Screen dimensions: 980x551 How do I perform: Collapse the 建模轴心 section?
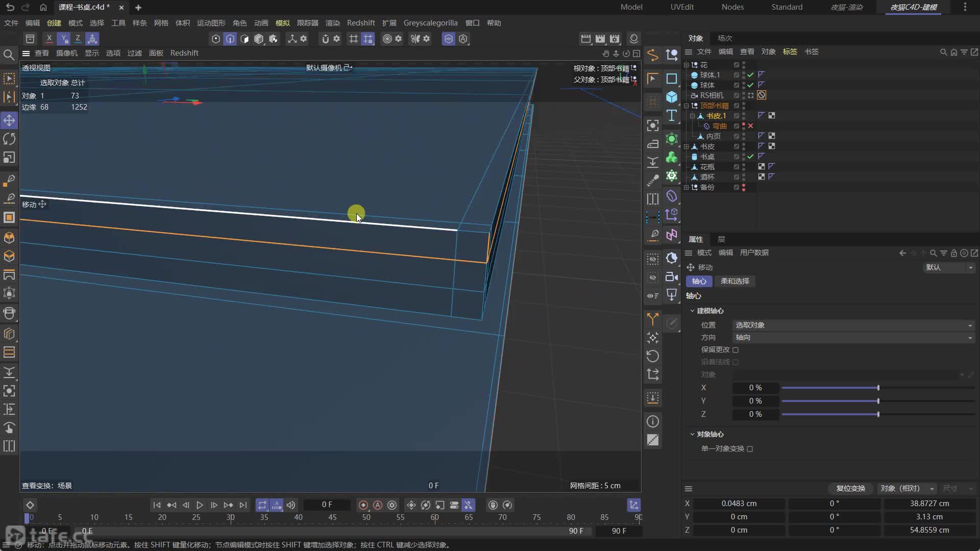692,311
